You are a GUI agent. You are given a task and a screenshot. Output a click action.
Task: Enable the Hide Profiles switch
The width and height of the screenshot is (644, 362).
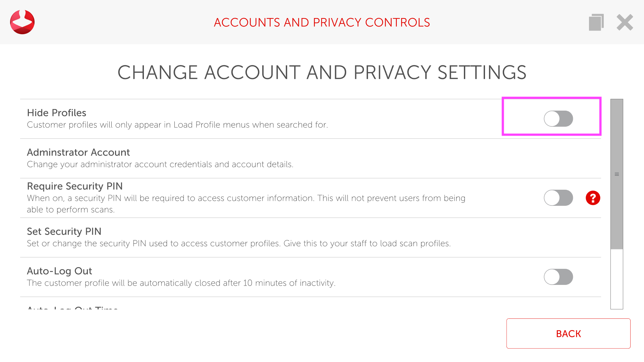coord(558,119)
